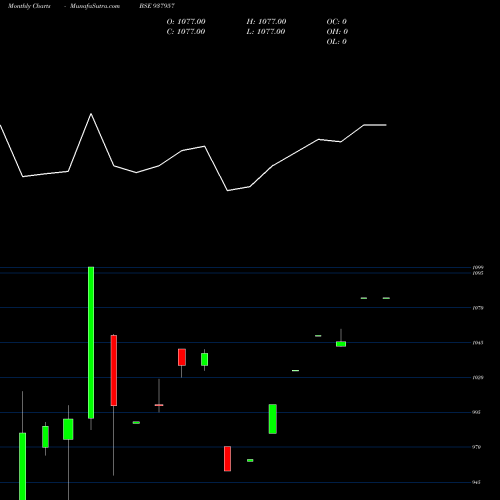This screenshot has height=500, width=500.
Task: Click the 970 price axis label
Action: point(477,447)
